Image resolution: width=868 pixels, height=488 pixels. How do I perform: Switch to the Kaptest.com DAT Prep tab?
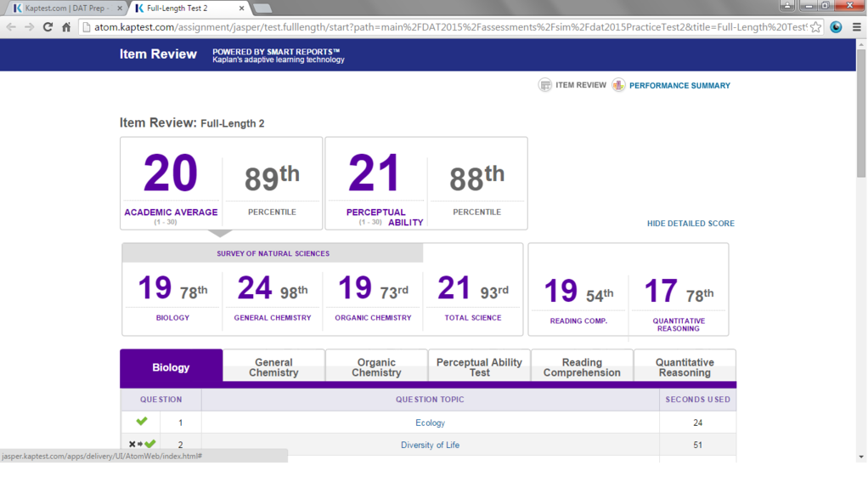coord(64,9)
